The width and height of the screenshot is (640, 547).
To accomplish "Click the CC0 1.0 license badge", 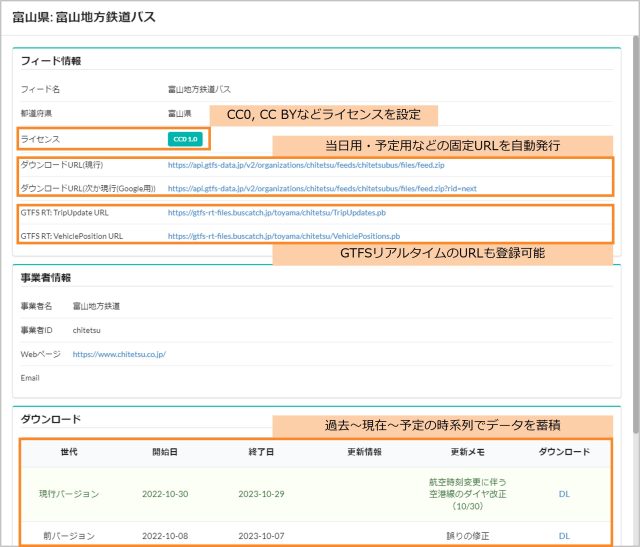I will (x=186, y=138).
